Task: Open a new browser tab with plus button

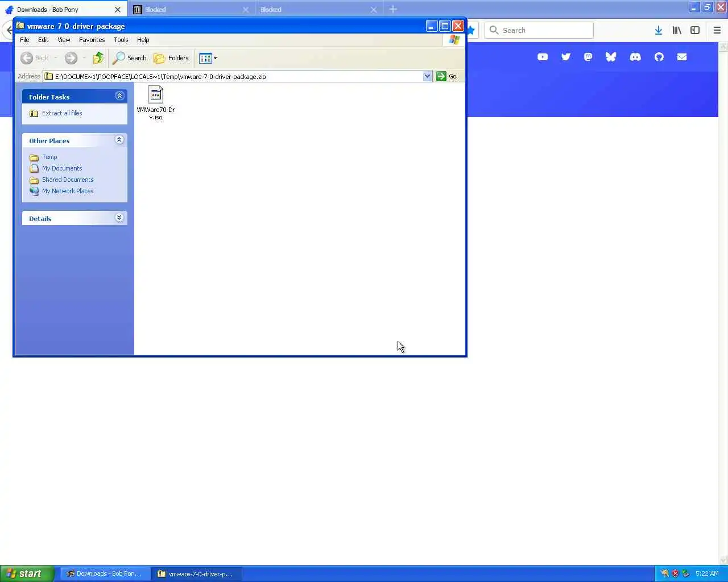Action: (393, 9)
